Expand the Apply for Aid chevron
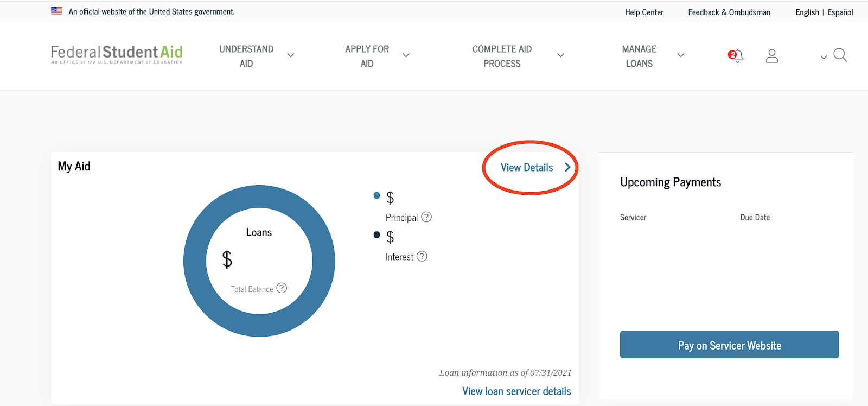 [406, 55]
